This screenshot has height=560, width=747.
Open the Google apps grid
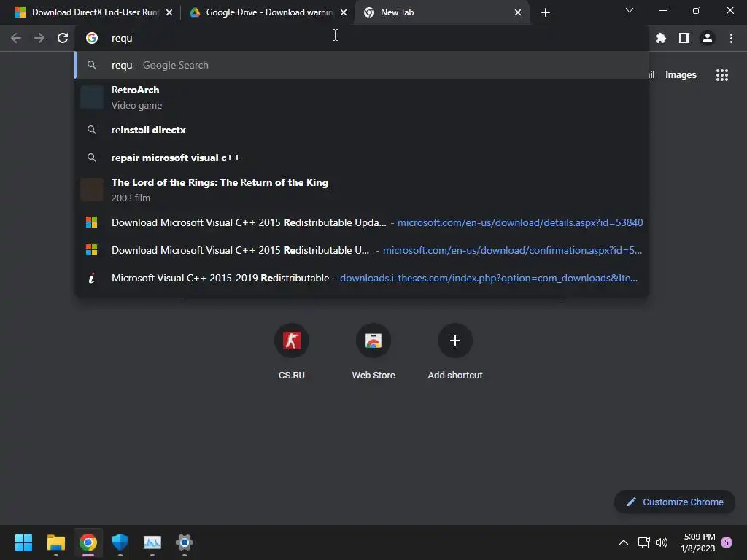click(x=722, y=75)
